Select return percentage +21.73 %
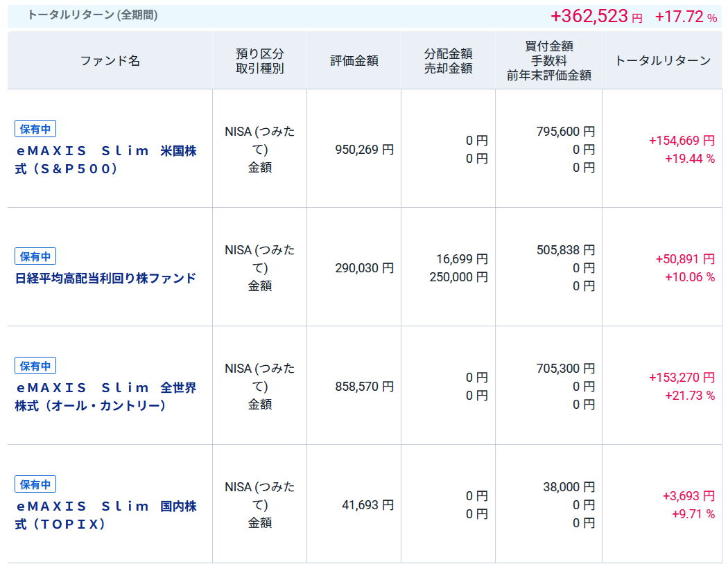The width and height of the screenshot is (728, 573). 690,396
